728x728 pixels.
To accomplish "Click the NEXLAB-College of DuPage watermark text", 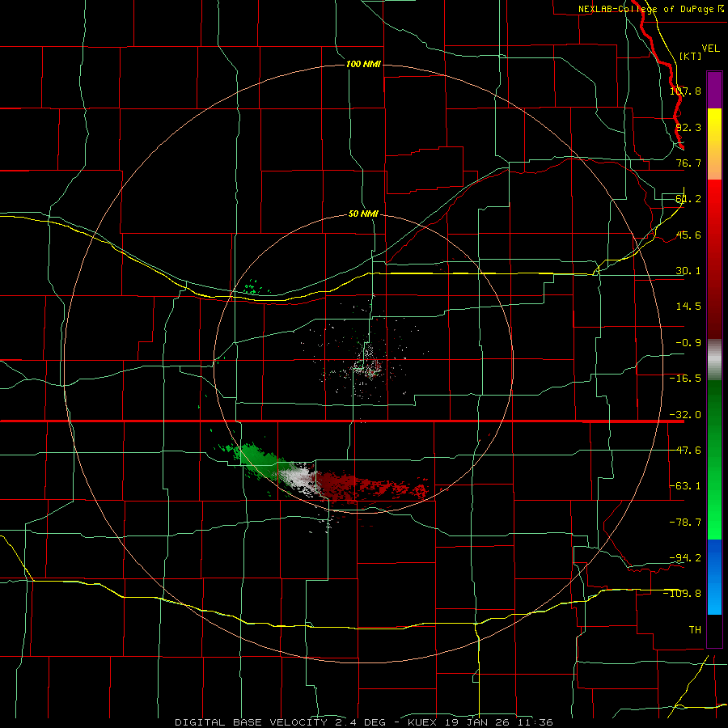I will [x=650, y=9].
